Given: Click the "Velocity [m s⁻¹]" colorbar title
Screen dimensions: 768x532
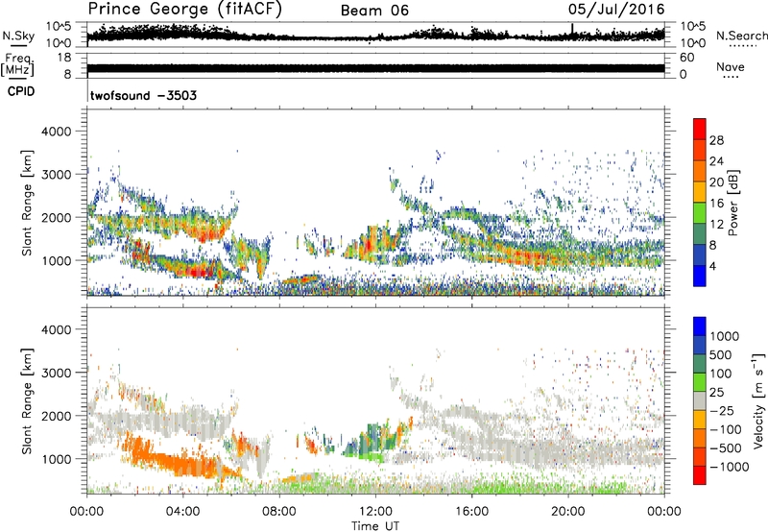Looking at the screenshot, I should click(x=758, y=400).
